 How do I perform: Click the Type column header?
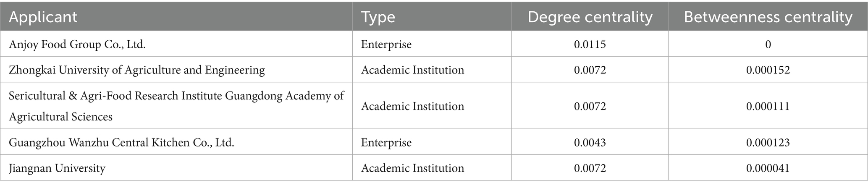coord(378,17)
